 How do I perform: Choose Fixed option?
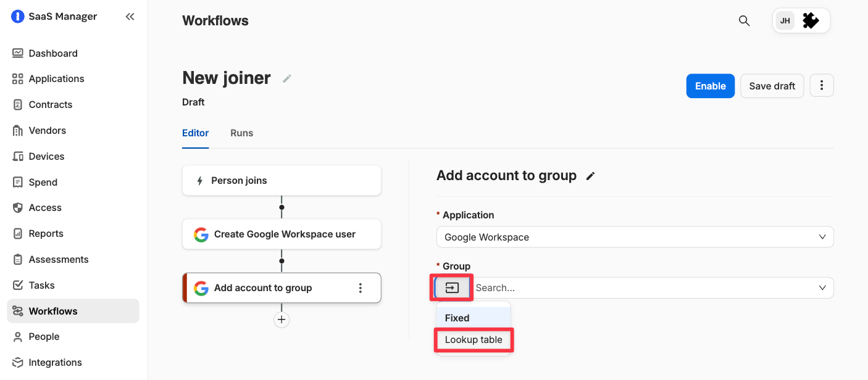(x=474, y=318)
